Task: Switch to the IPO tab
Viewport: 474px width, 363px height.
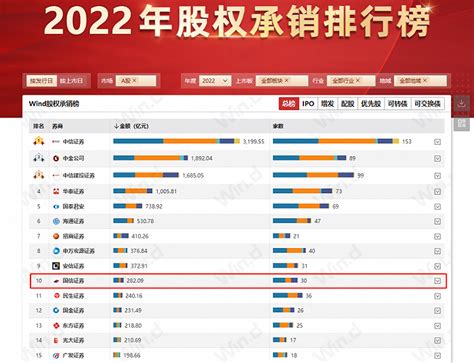Action: point(308,104)
